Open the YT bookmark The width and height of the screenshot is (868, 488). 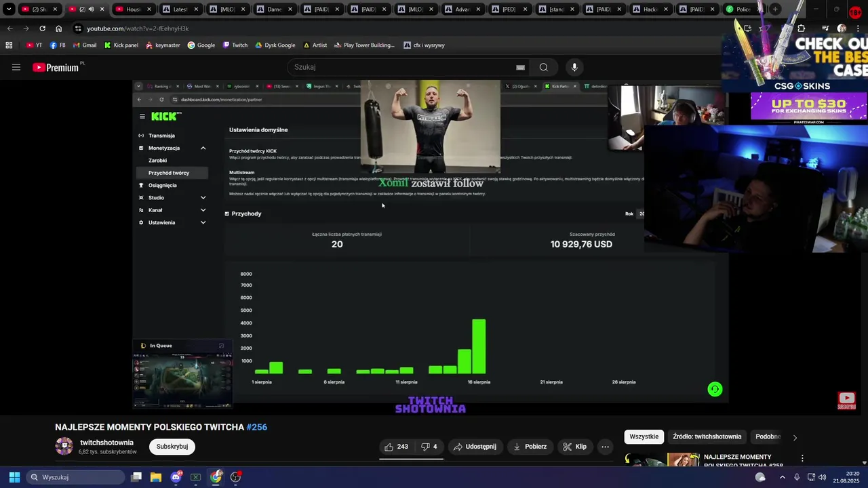(x=34, y=45)
